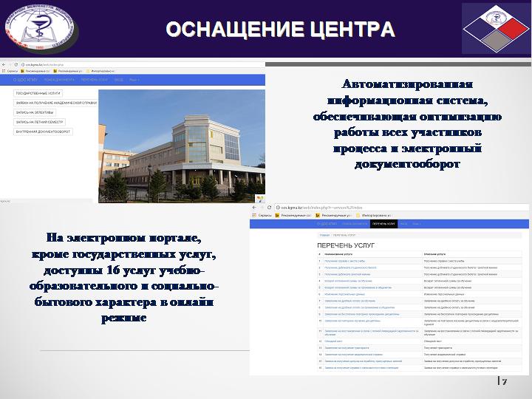Select highlighted ПЕРЕЧЕНЬ УСЛУГ tab in lower navbar
The height and width of the screenshot is (399, 532).
tap(383, 222)
